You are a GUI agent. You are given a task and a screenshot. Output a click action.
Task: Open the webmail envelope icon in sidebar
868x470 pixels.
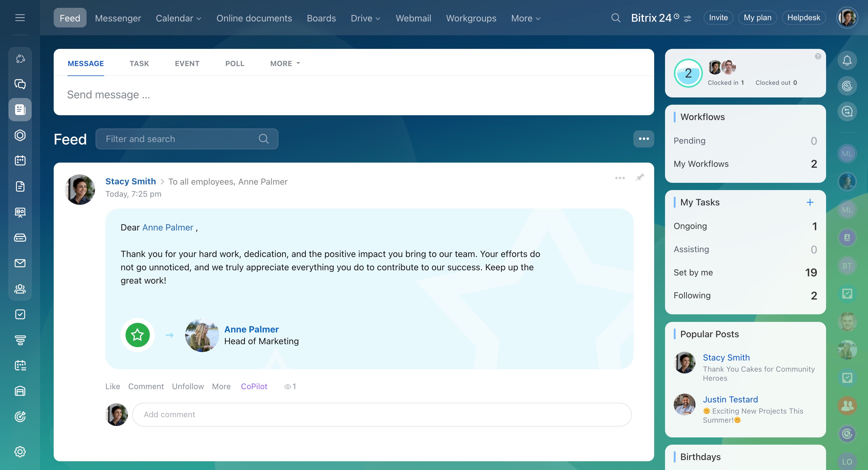tap(20, 263)
